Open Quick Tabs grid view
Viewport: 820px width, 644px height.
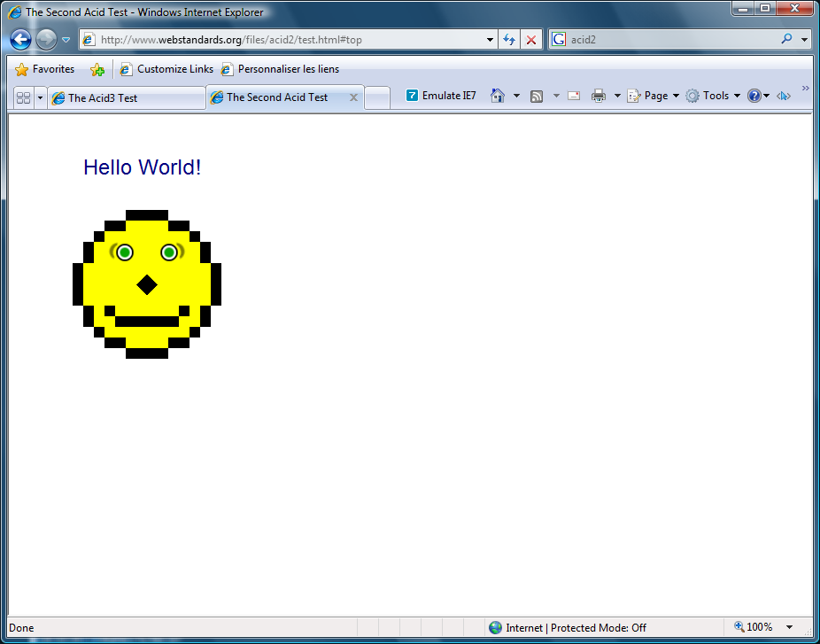point(24,97)
